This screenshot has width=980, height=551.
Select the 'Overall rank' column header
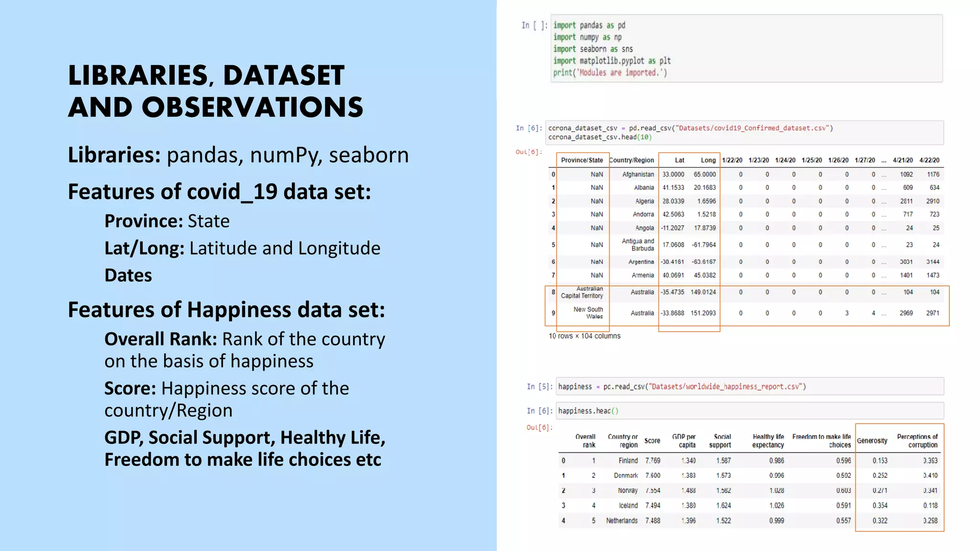[585, 441]
